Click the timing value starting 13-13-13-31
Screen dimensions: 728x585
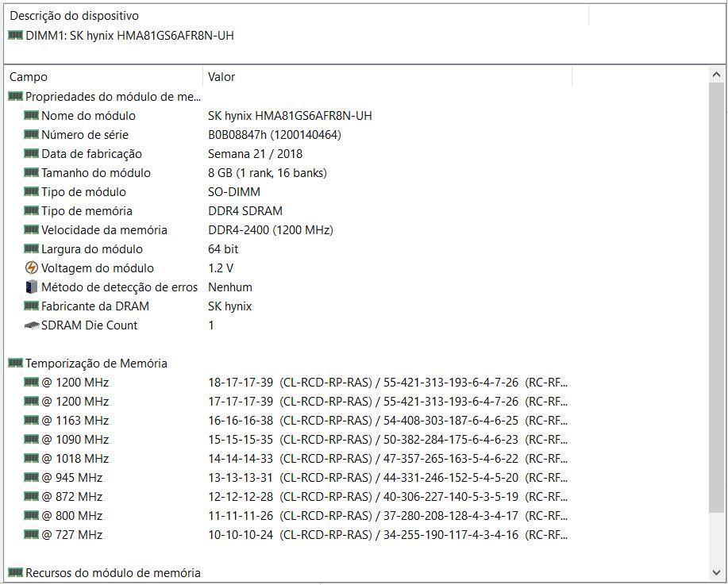click(387, 477)
